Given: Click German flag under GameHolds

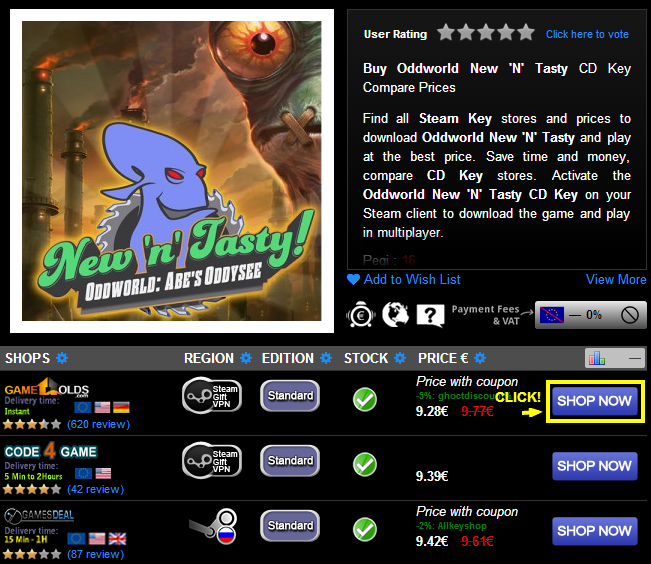Looking at the screenshot, I should pos(121,407).
